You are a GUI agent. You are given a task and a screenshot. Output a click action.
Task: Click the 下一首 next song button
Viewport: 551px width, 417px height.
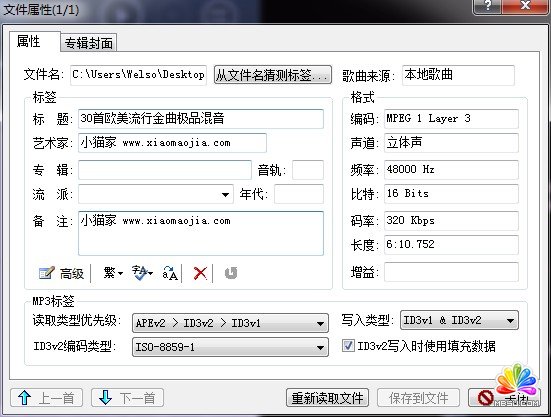127,398
